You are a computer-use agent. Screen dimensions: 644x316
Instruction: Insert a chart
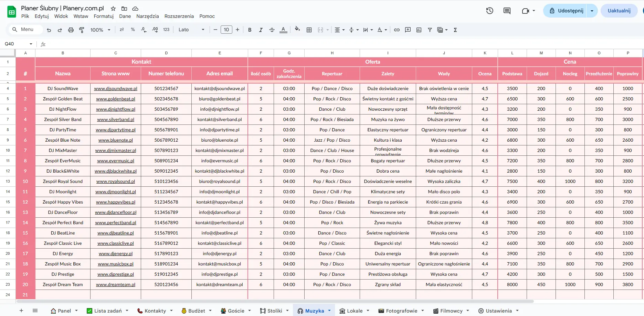coord(419,30)
